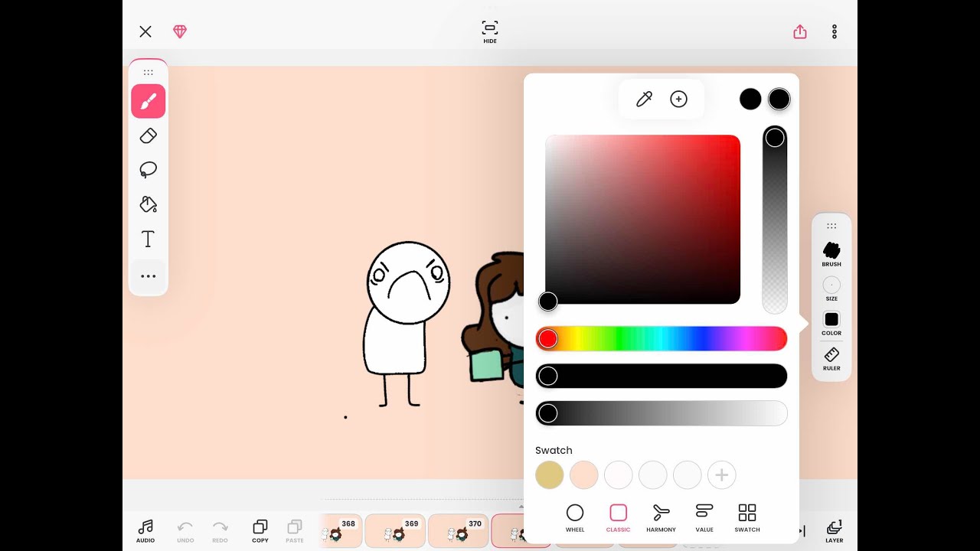Screen dimensions: 980x551
Task: Select the Brush tool in left toolbar
Action: click(149, 101)
